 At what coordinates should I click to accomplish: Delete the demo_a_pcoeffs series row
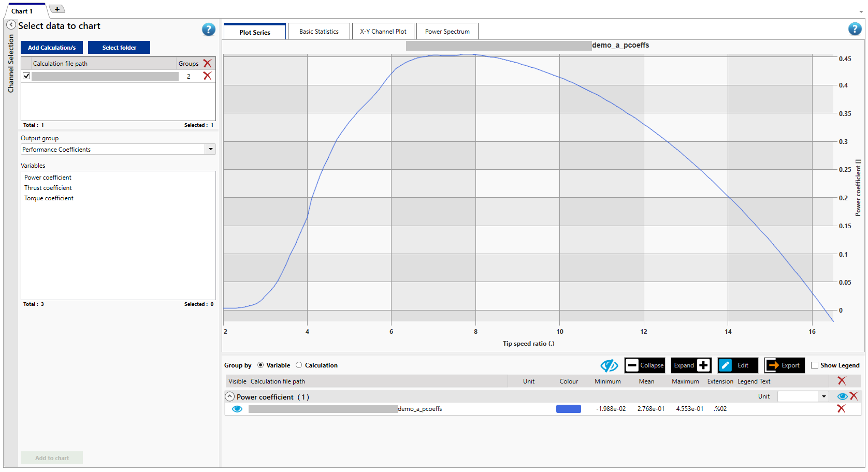point(841,409)
